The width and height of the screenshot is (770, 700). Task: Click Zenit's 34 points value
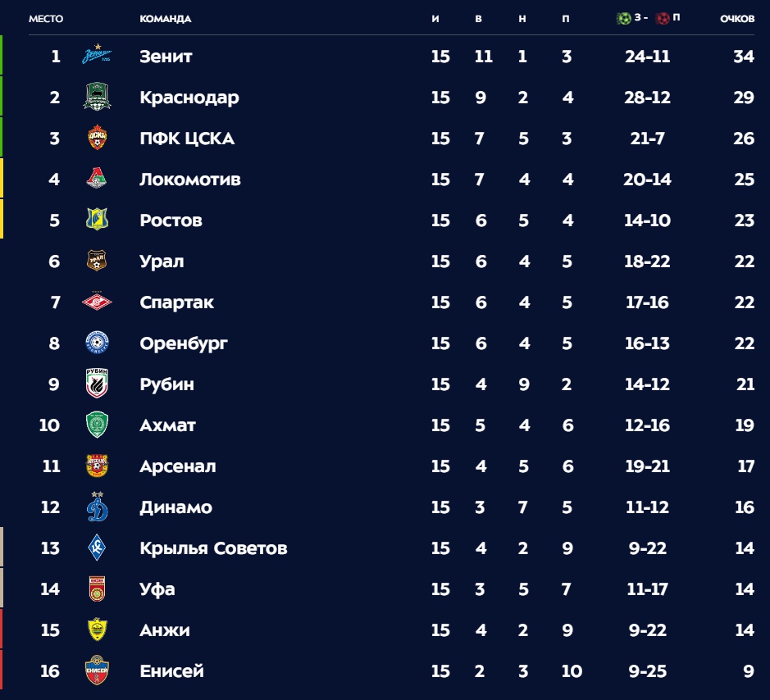(744, 57)
